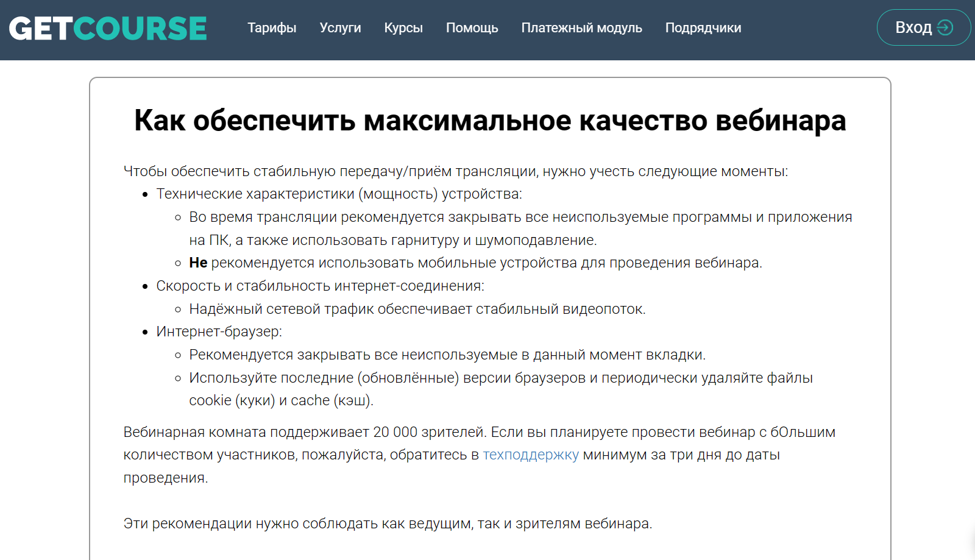Image resolution: width=975 pixels, height=560 pixels.
Task: Click the bullet Скорость и стабильность интернет-соединения
Action: (320, 286)
